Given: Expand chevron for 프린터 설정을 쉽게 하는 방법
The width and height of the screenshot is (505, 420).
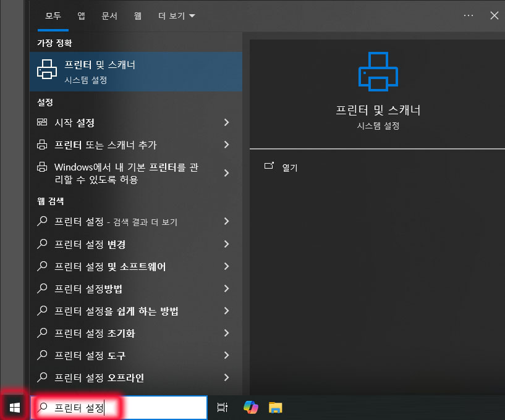Looking at the screenshot, I should pyautogui.click(x=226, y=311).
